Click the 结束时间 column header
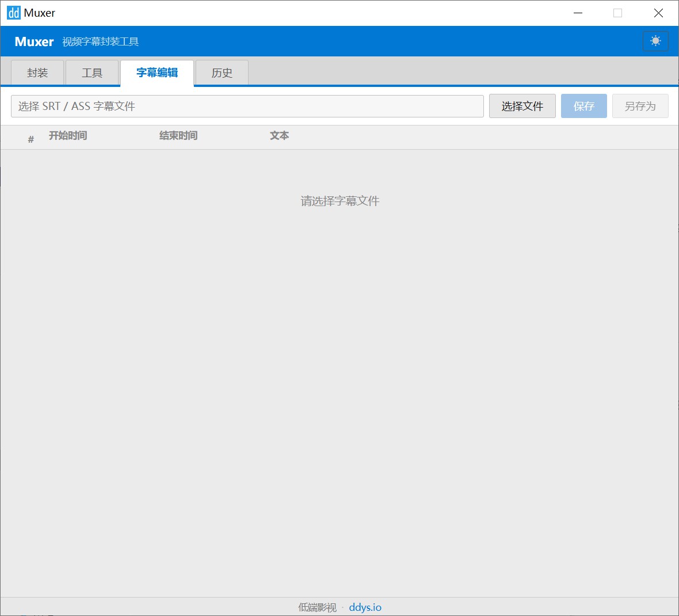Viewport: 679px width, 616px height. (x=178, y=136)
